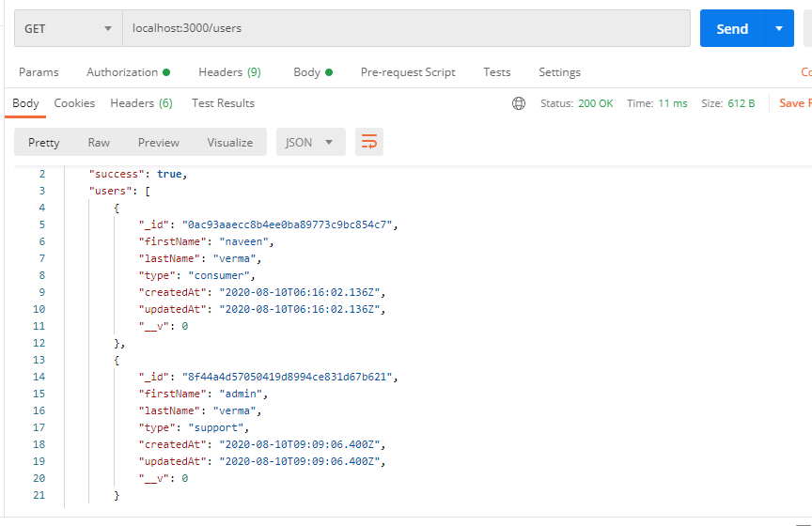812x526 pixels.
Task: Switch response view to Raw
Action: coord(99,143)
